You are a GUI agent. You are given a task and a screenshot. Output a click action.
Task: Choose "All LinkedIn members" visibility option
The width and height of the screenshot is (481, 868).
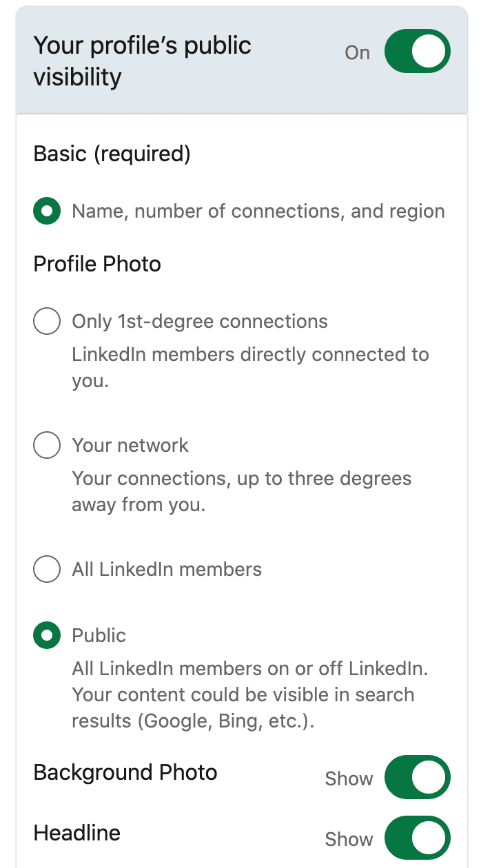point(46,569)
